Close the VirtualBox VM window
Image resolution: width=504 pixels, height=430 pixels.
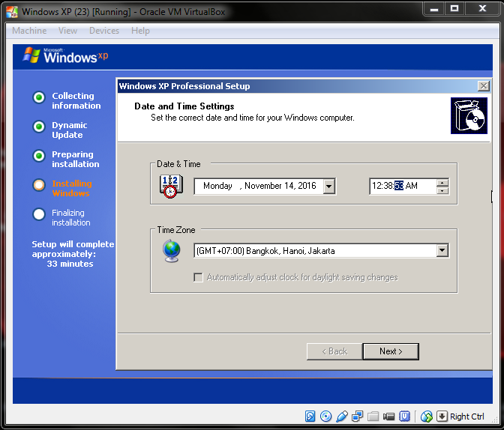pyautogui.click(x=482, y=9)
